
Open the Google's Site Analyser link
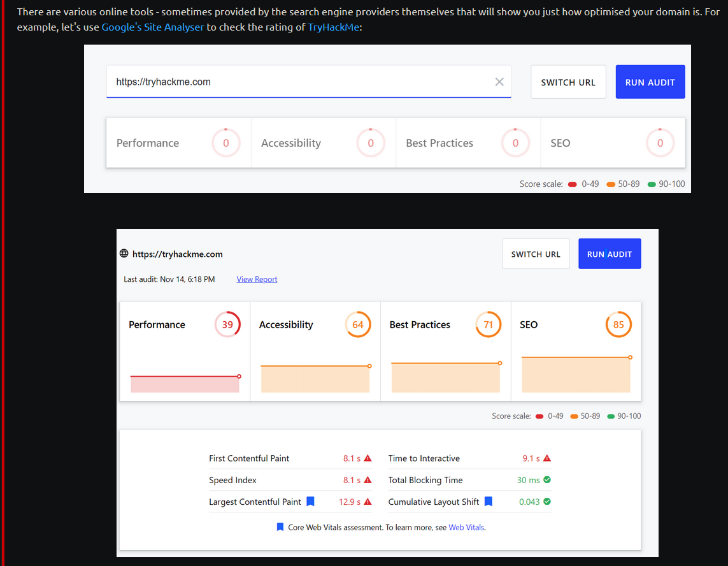click(152, 27)
